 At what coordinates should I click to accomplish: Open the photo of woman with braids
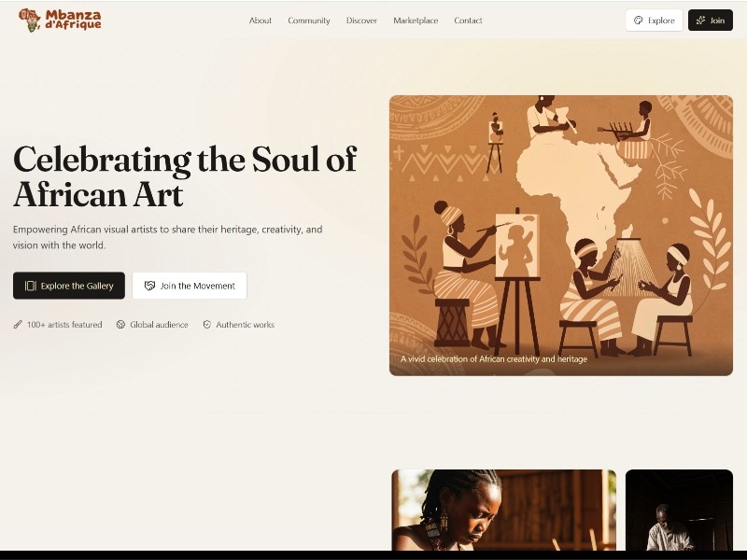(504, 510)
